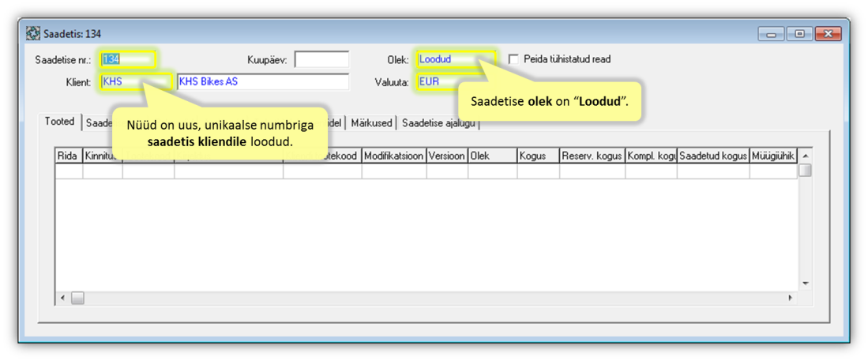Image resolution: width=868 pixels, height=361 pixels.
Task: Click the Rida column header
Action: coord(69,156)
